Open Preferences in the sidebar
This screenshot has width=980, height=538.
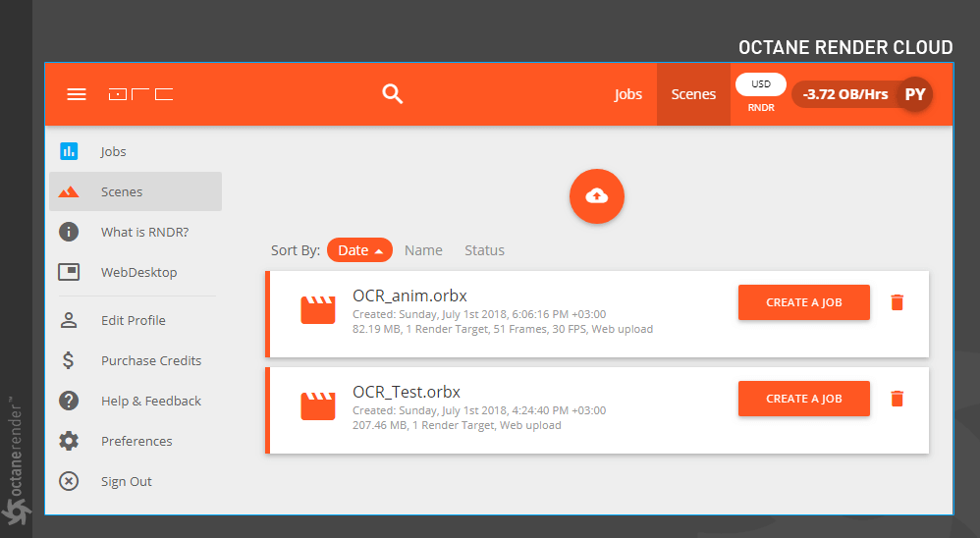[x=136, y=441]
